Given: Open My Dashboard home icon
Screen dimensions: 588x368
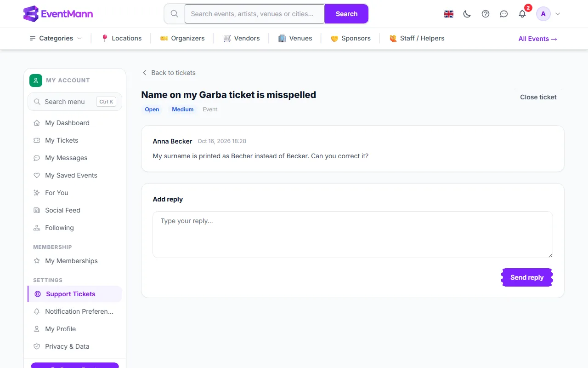Looking at the screenshot, I should coord(37,123).
